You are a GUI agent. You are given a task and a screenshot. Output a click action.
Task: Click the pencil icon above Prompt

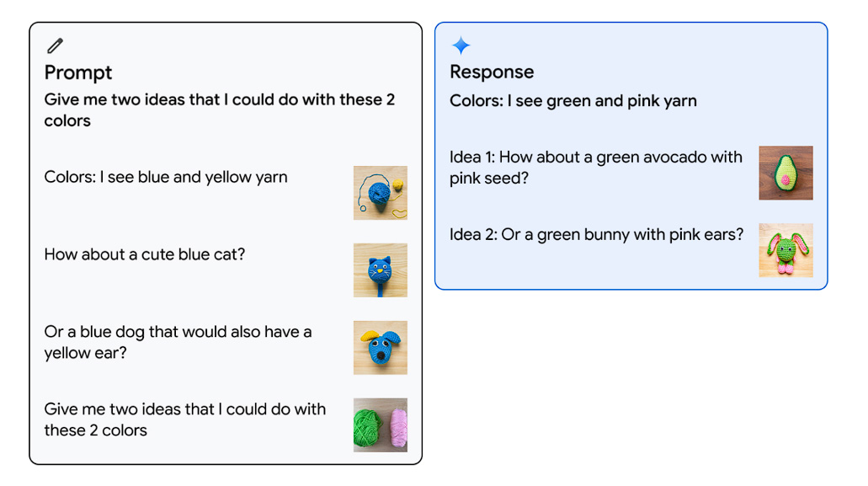click(55, 46)
